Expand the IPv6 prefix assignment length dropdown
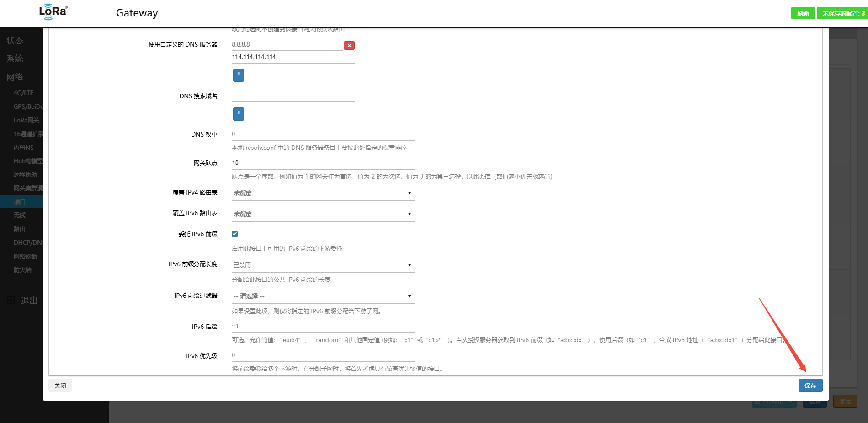Viewport: 868px width, 423px height. [322, 265]
